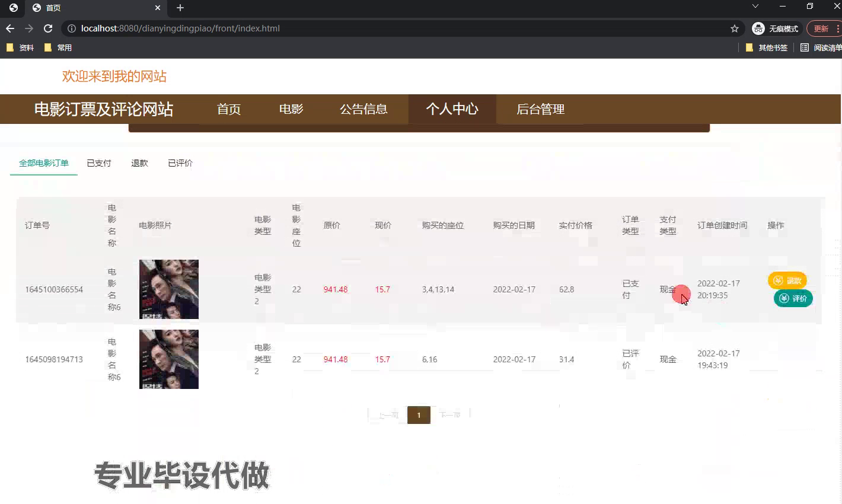
Task: Click the 订单号 column header
Action: [x=37, y=225]
